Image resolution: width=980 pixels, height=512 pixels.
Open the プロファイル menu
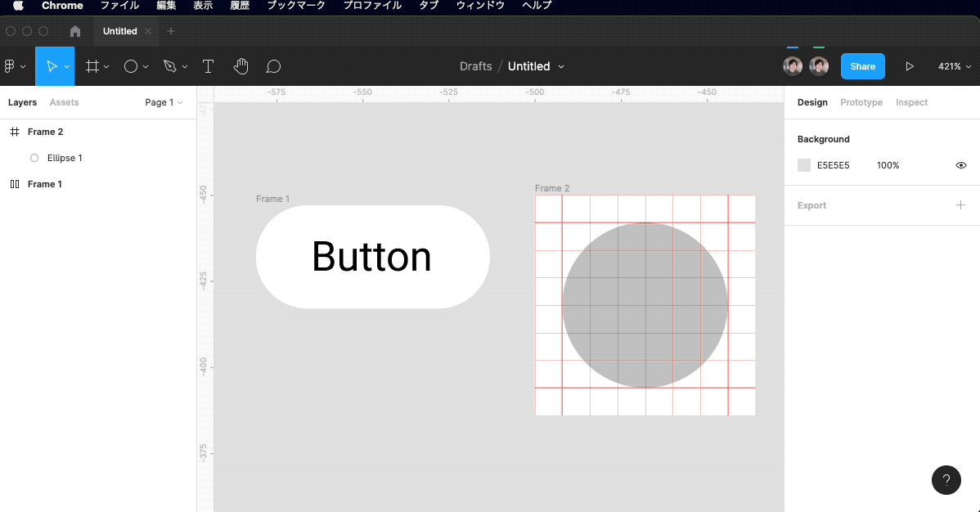pos(372,6)
